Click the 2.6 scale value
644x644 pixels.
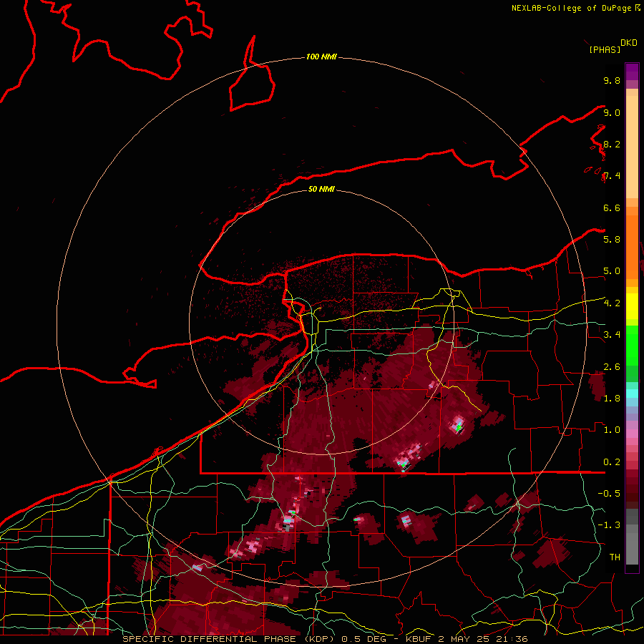(612, 367)
